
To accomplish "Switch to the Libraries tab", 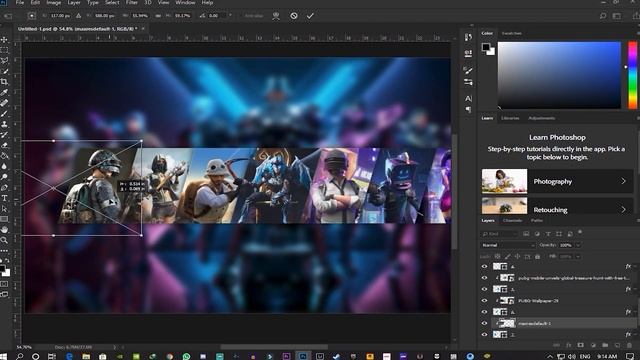I will point(510,118).
